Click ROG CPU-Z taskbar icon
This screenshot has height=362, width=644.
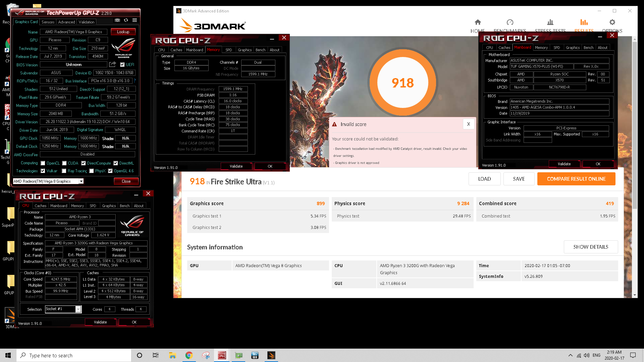[222, 355]
